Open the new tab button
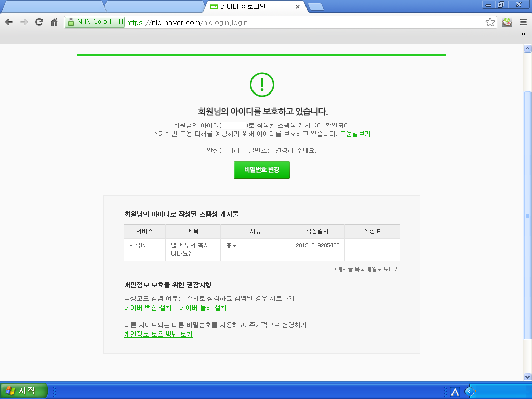Viewport: 532px width, 399px height. click(x=315, y=7)
